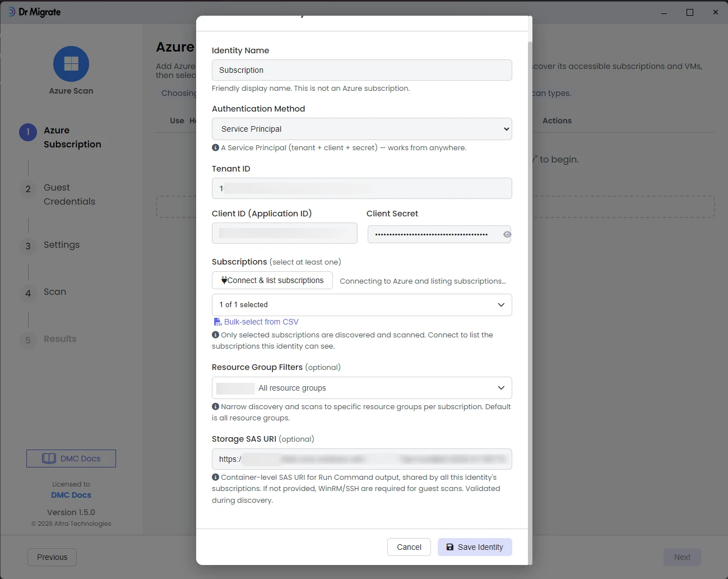This screenshot has height=579, width=728.
Task: Click info icon beside Narrow discovery text
Action: tap(215, 406)
